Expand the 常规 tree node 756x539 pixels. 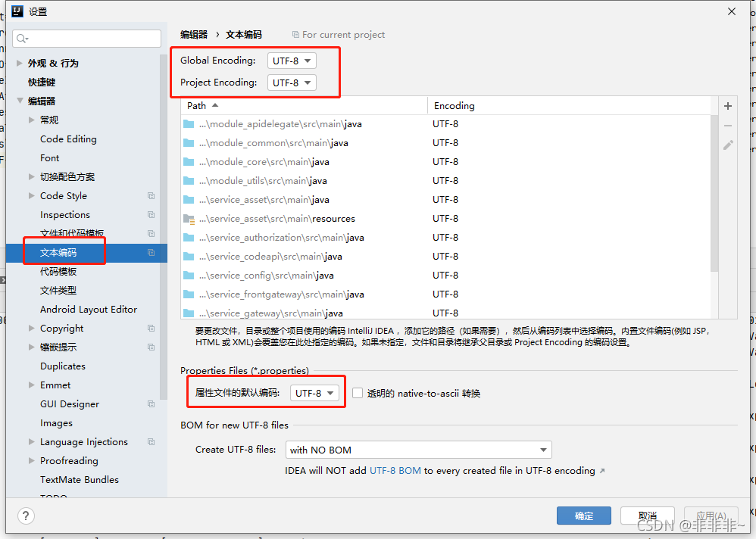pyautogui.click(x=31, y=120)
